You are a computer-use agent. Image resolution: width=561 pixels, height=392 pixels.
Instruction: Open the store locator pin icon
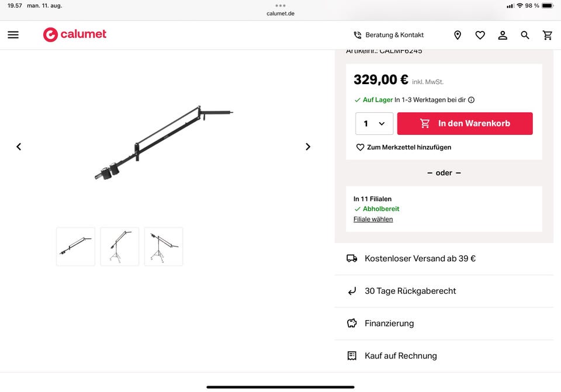[458, 35]
